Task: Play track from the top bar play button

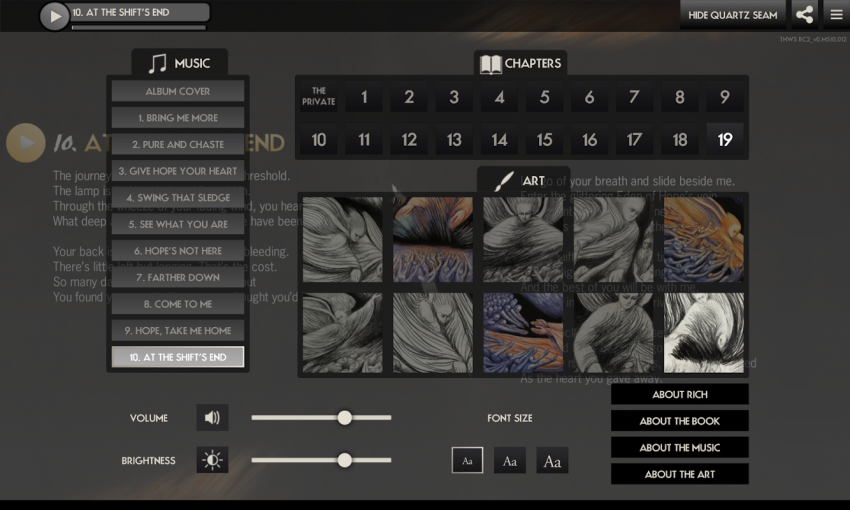Action: 55,16
